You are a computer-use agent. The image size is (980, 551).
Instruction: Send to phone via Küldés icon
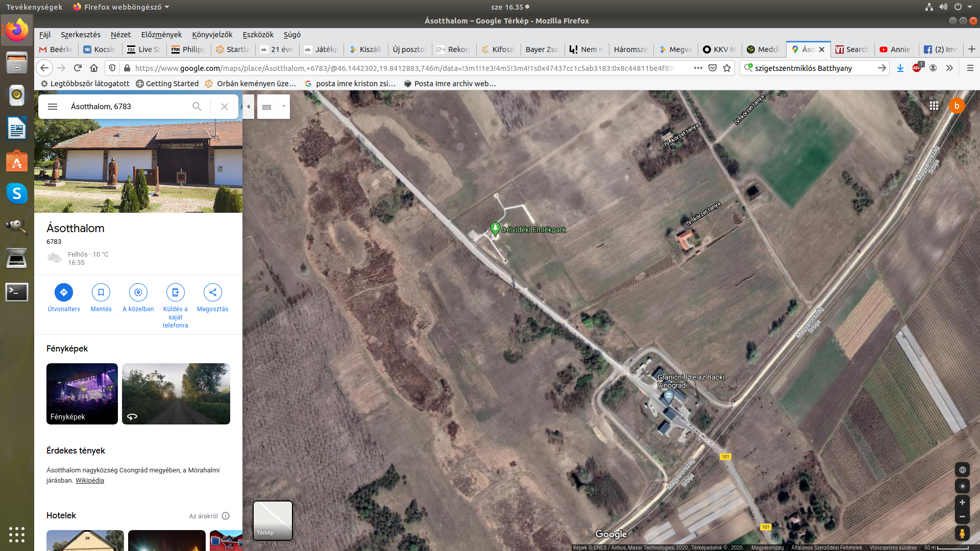(175, 292)
